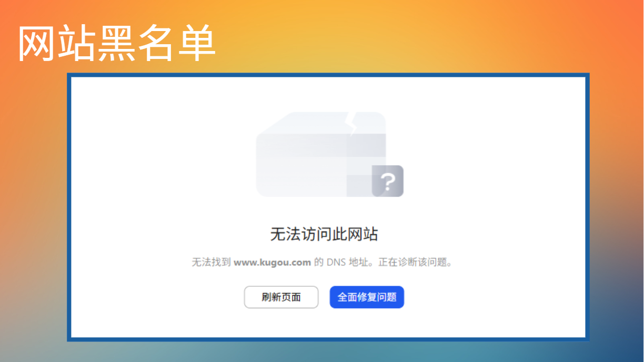
Task: Click the www.kugou.com domain text
Action: [x=272, y=262]
